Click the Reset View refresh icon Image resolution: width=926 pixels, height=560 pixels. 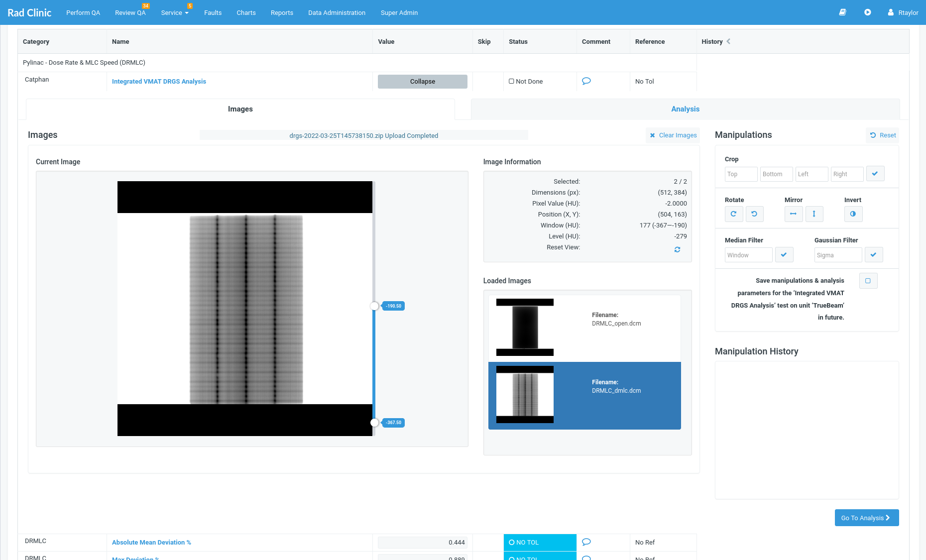[x=677, y=249]
